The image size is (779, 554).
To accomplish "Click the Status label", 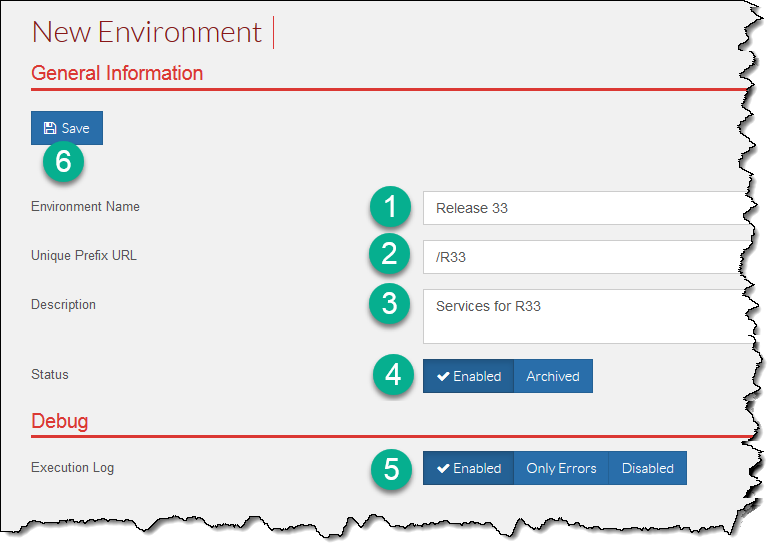I will click(x=50, y=374).
